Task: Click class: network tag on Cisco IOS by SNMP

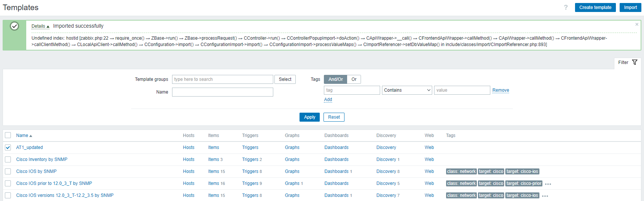Action: 461,171
